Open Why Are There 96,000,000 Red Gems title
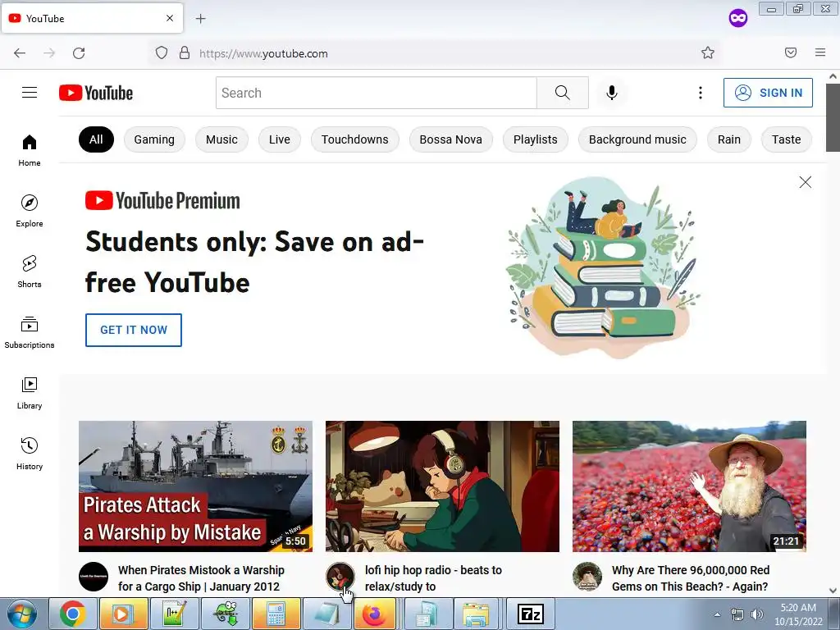840x630 pixels. [691, 578]
